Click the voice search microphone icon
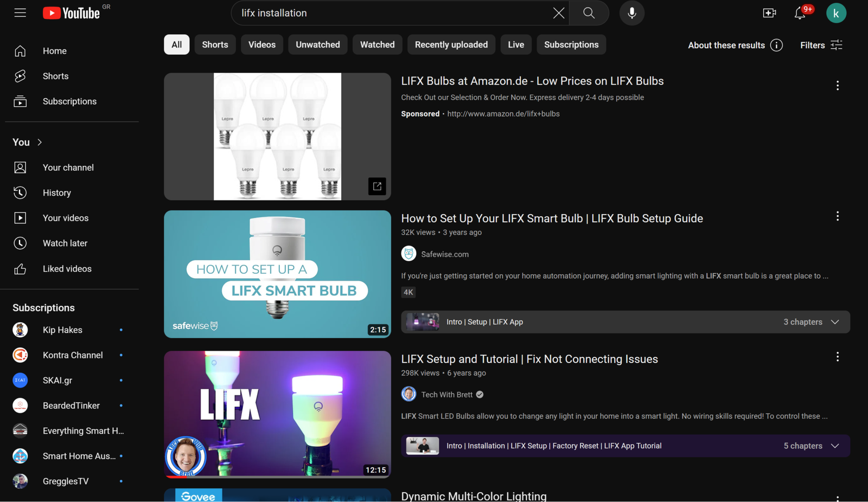Image resolution: width=868 pixels, height=502 pixels. (631, 13)
